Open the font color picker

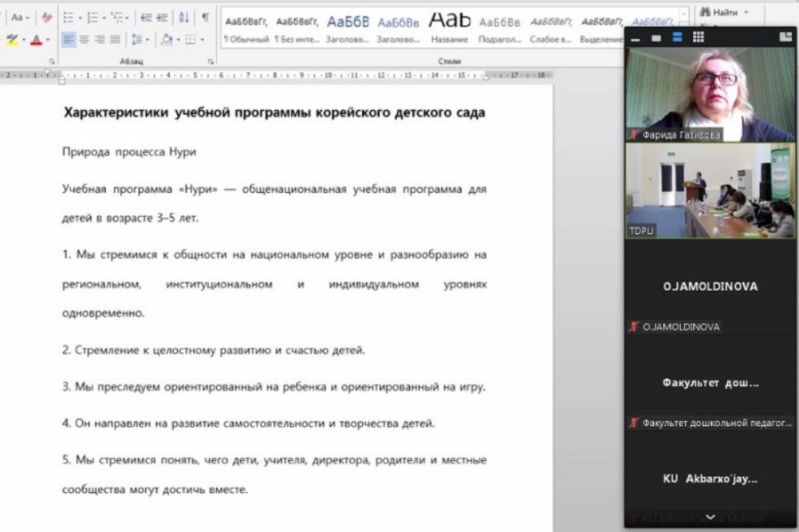[37, 40]
